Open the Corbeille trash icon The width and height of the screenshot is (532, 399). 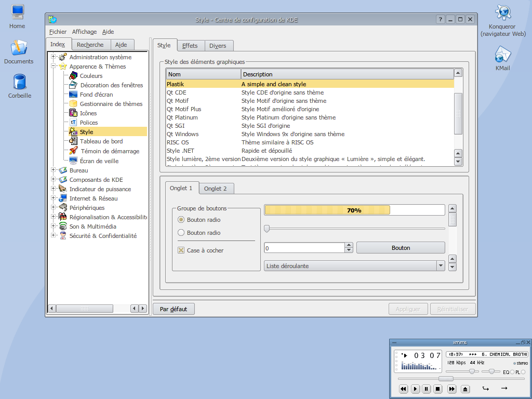coord(19,82)
